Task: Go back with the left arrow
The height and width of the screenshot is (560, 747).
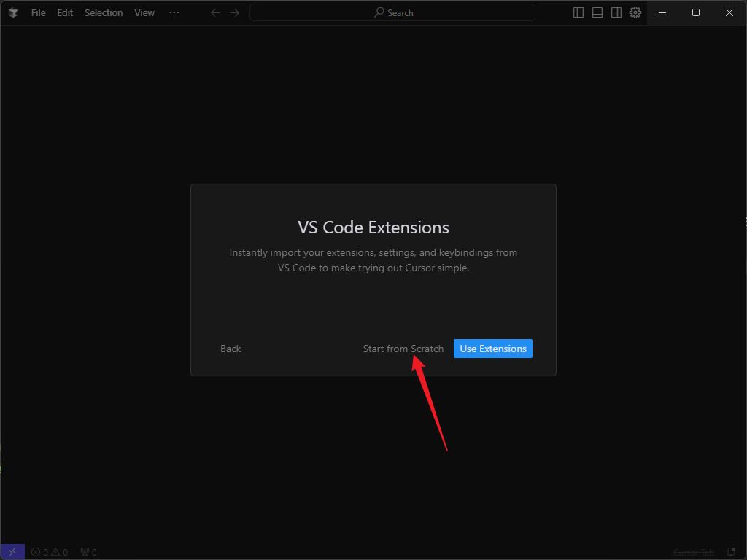Action: 215,13
